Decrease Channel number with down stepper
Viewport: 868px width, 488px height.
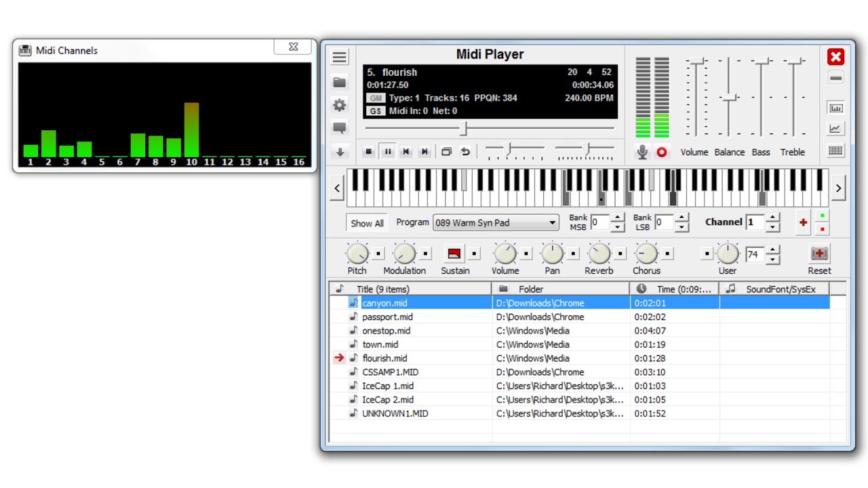773,226
